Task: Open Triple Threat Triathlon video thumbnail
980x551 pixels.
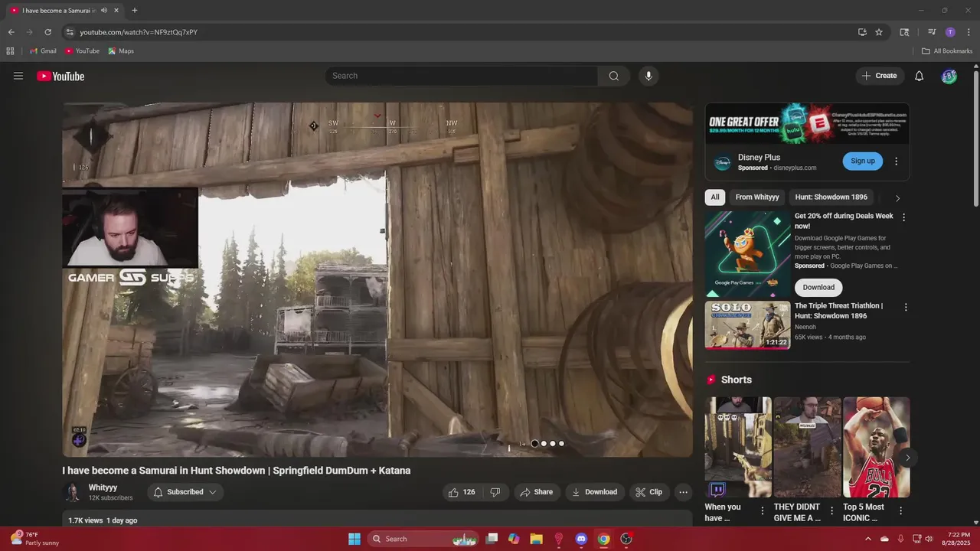Action: [x=747, y=325]
